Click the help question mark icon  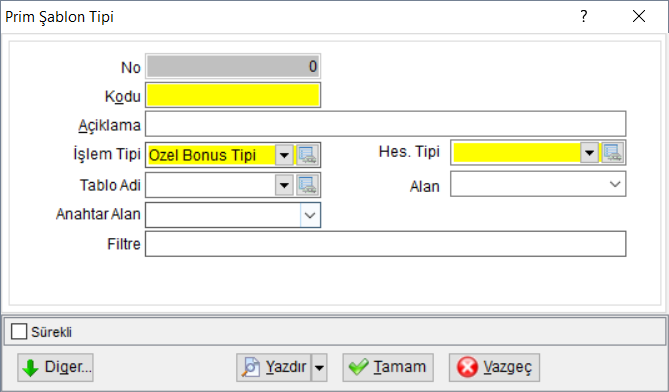584,17
